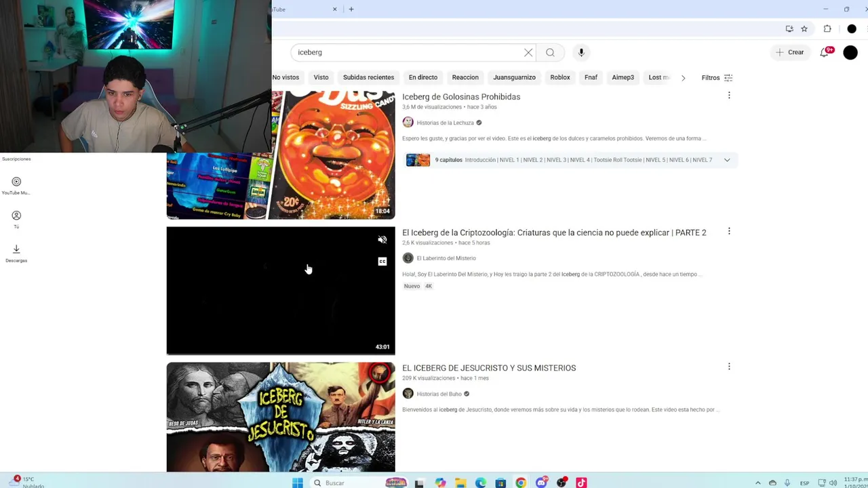This screenshot has width=868, height=488.
Task: Select the Visto filter chip
Action: 321,77
